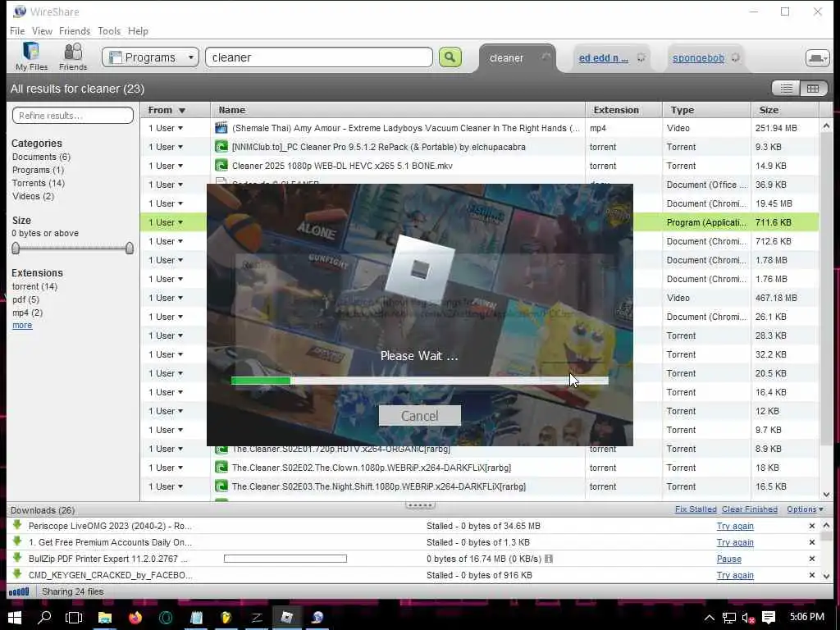
Task: Cancel the Please Wait dialog
Action: click(419, 416)
